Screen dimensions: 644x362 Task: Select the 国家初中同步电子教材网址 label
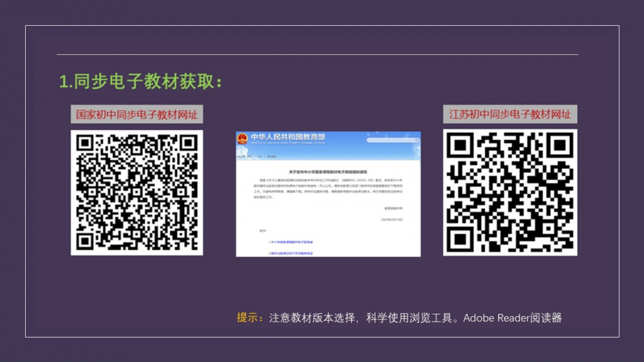[x=137, y=115]
